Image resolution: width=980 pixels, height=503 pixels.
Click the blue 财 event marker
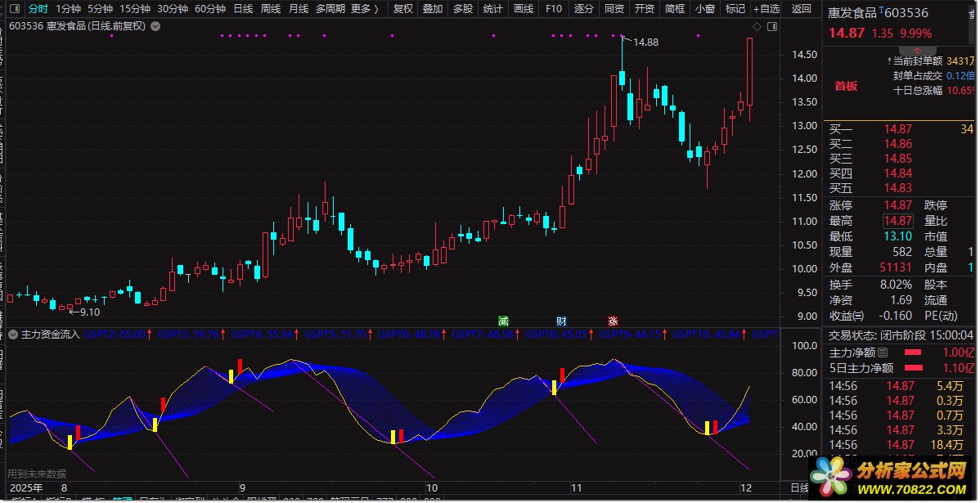(561, 321)
